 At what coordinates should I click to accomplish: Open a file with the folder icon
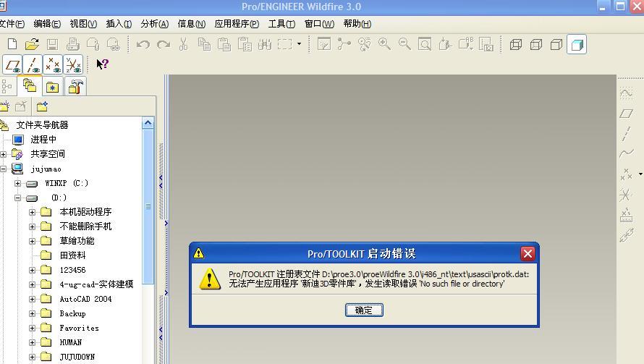click(32, 44)
